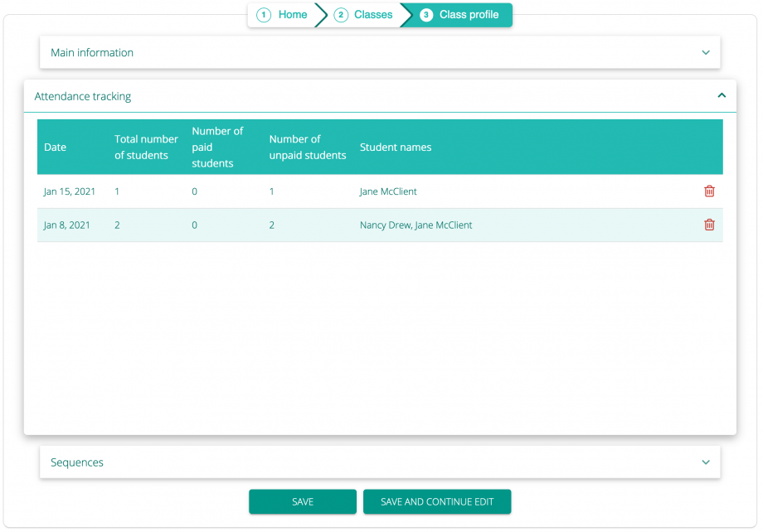The image size is (763, 532).
Task: Click the circled number 1 step indicator
Action: pos(263,14)
